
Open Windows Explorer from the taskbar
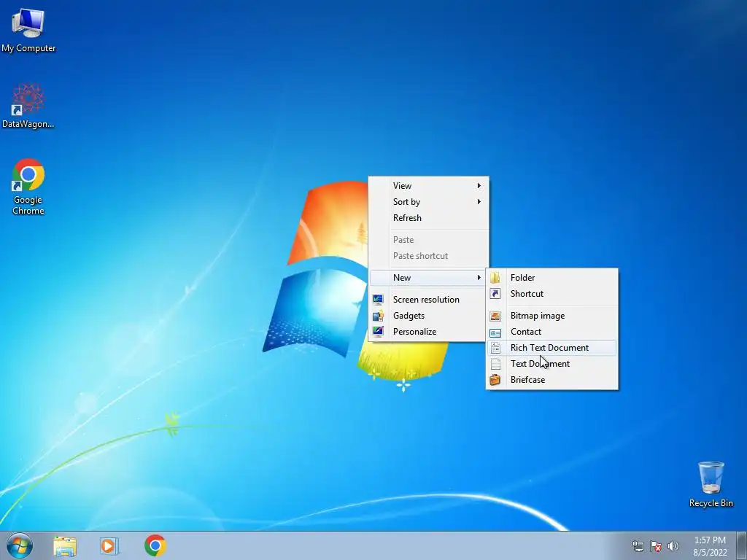tap(65, 546)
